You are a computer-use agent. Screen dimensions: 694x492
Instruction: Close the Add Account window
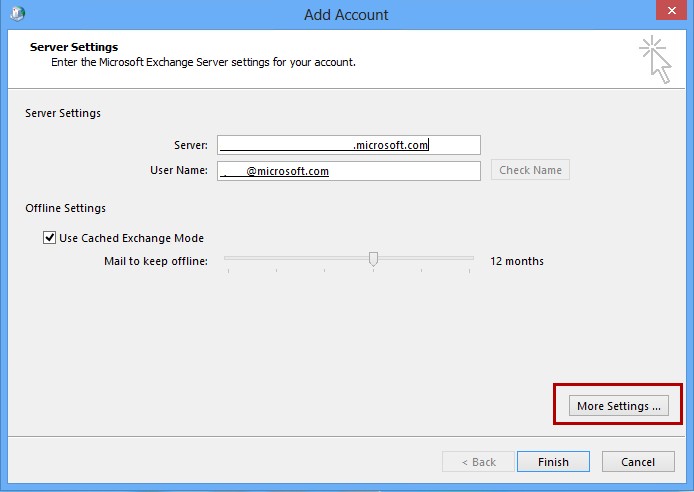coord(671,10)
